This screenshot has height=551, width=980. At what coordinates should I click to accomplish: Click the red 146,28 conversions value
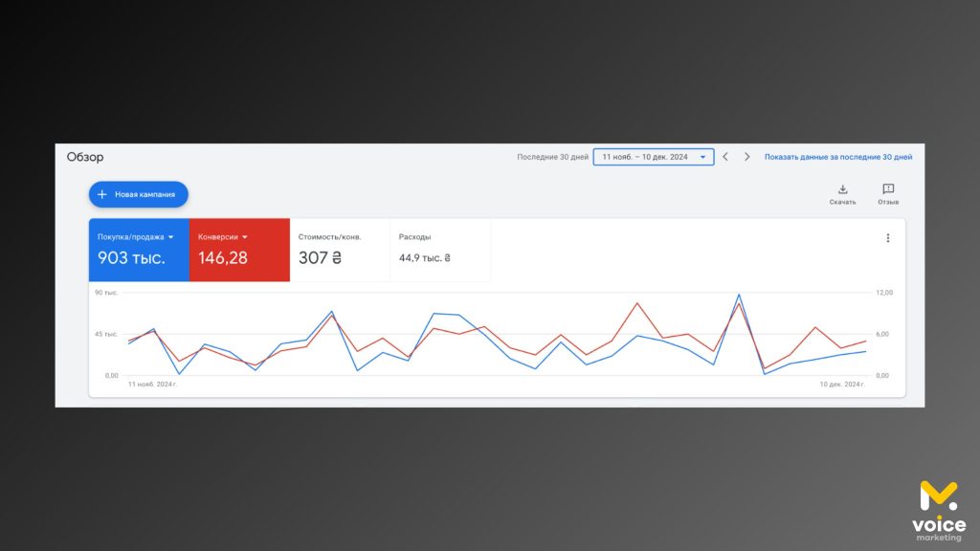222,257
